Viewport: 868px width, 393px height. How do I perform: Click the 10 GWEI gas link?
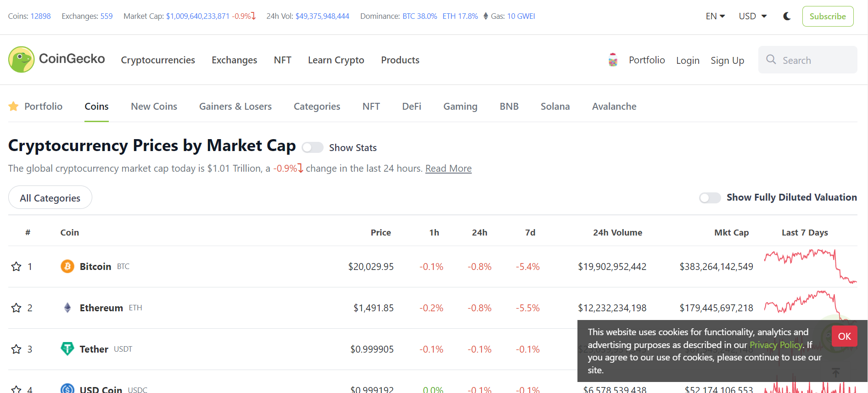[521, 16]
